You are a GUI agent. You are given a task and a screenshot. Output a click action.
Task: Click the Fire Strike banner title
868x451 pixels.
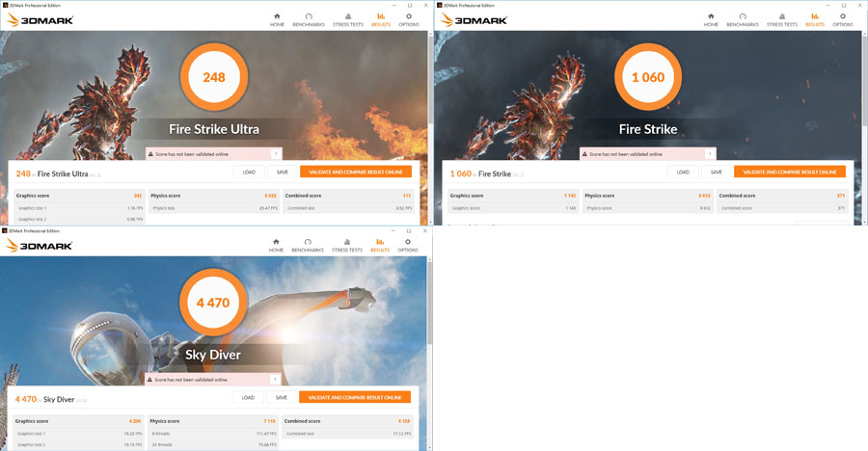[648, 129]
